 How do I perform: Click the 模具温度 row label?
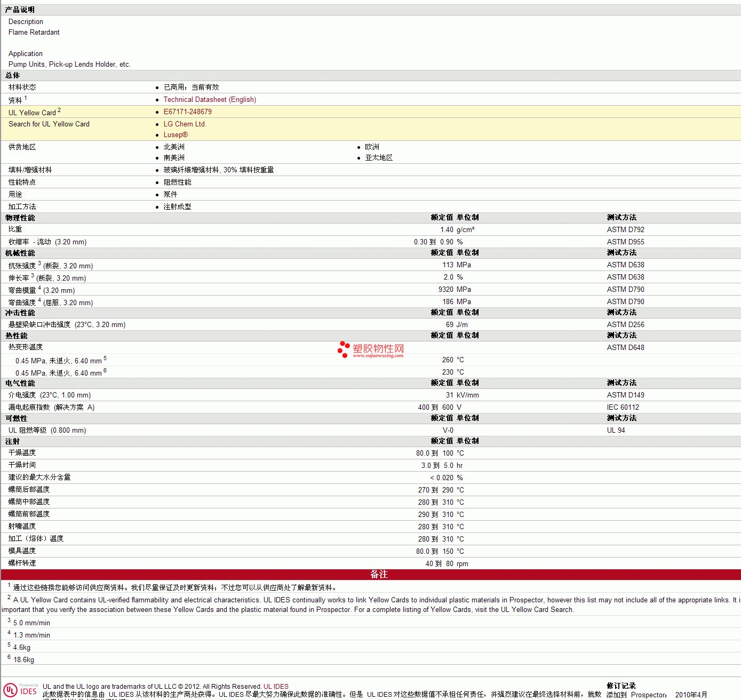(x=22, y=551)
